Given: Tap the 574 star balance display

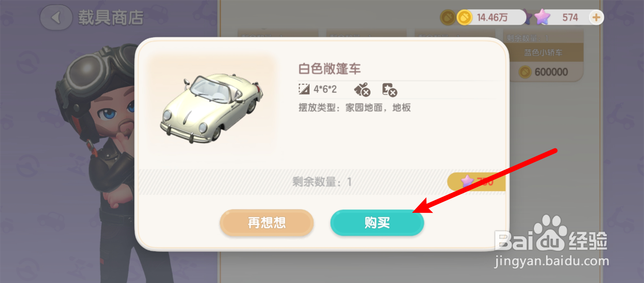Looking at the screenshot, I should click(x=568, y=18).
